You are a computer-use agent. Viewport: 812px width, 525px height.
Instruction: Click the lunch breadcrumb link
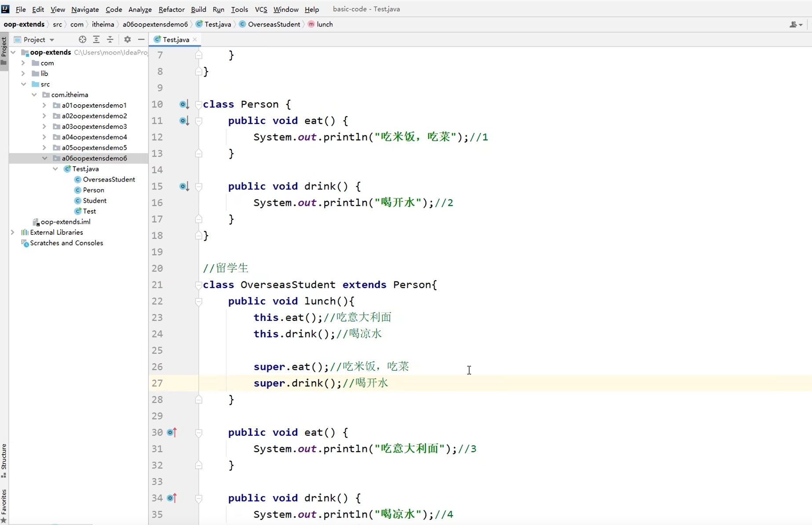pyautogui.click(x=324, y=24)
